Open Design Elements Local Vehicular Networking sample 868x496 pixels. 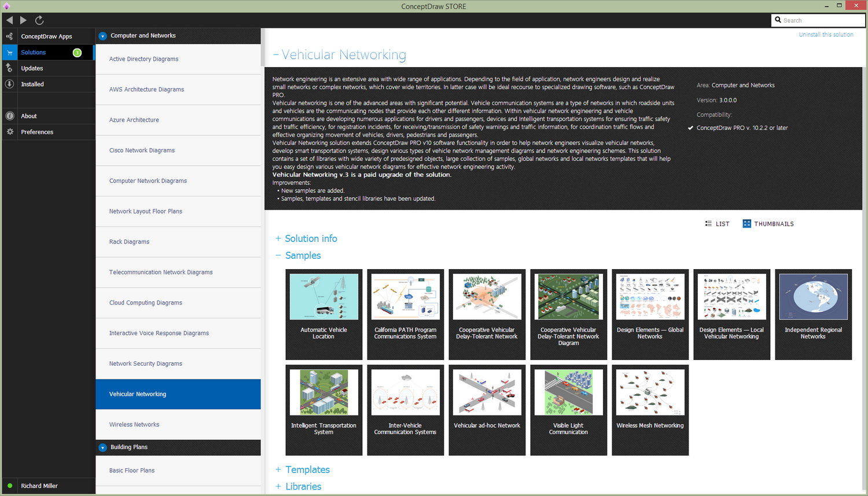coord(732,314)
